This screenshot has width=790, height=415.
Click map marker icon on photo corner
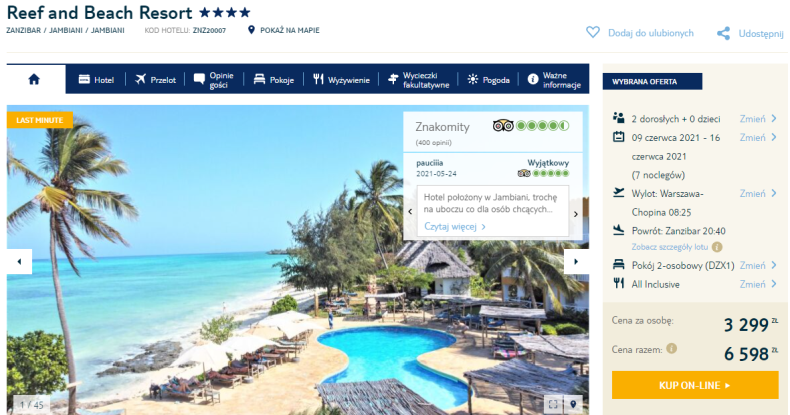[573, 404]
